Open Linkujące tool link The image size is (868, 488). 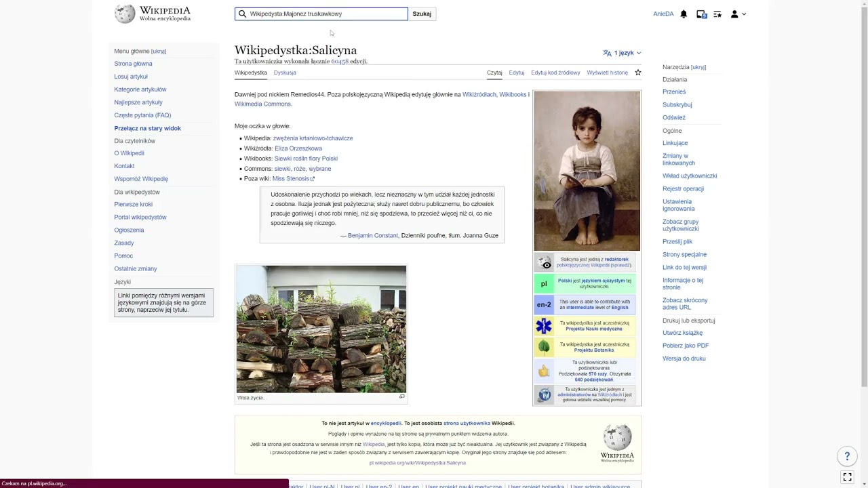[x=675, y=143]
